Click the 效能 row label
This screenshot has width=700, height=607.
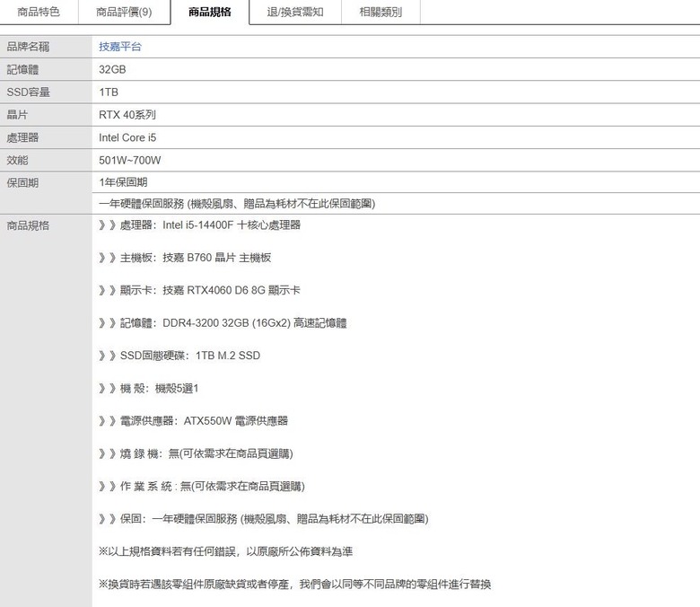17,160
